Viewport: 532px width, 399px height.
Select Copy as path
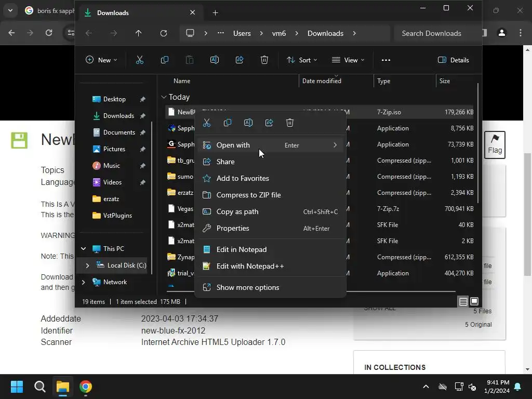(x=270, y=212)
